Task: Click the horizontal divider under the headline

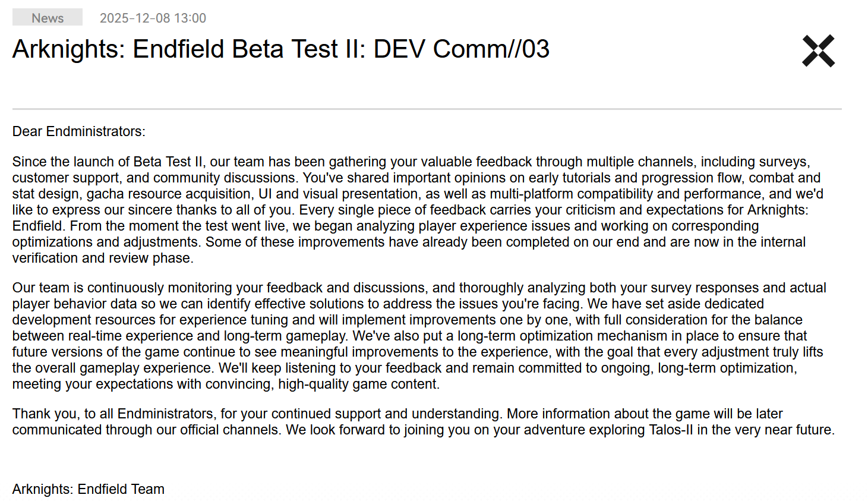Action: (x=427, y=109)
